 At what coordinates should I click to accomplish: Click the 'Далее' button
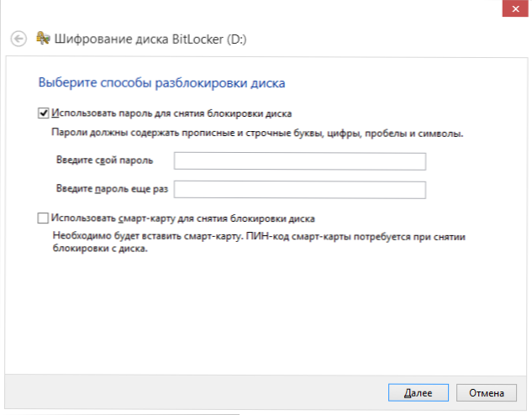[419, 392]
